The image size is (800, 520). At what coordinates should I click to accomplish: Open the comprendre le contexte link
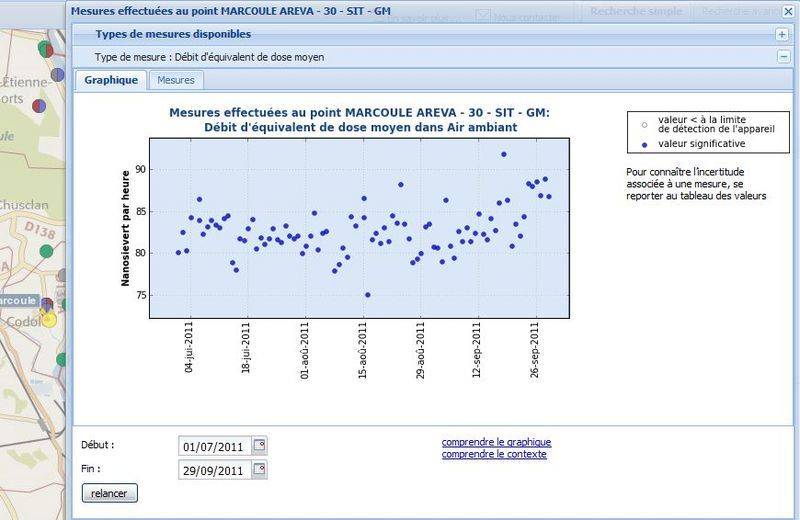tap(494, 454)
